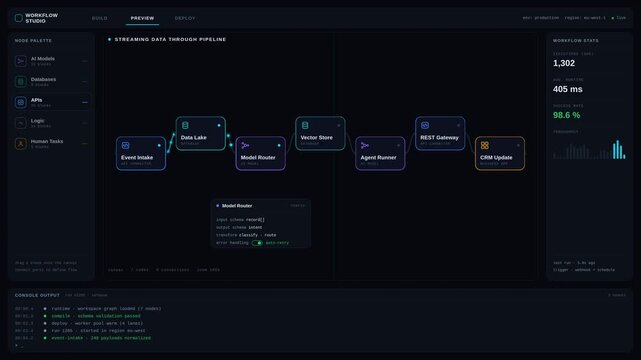Click the inspector's top-right link
The image size is (641, 360).
pos(298,206)
